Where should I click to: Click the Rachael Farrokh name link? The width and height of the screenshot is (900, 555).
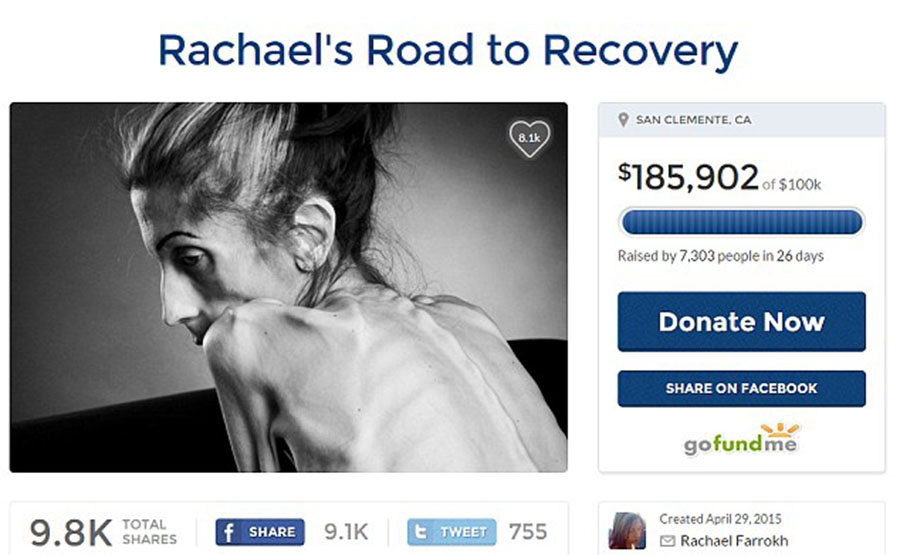point(734,541)
